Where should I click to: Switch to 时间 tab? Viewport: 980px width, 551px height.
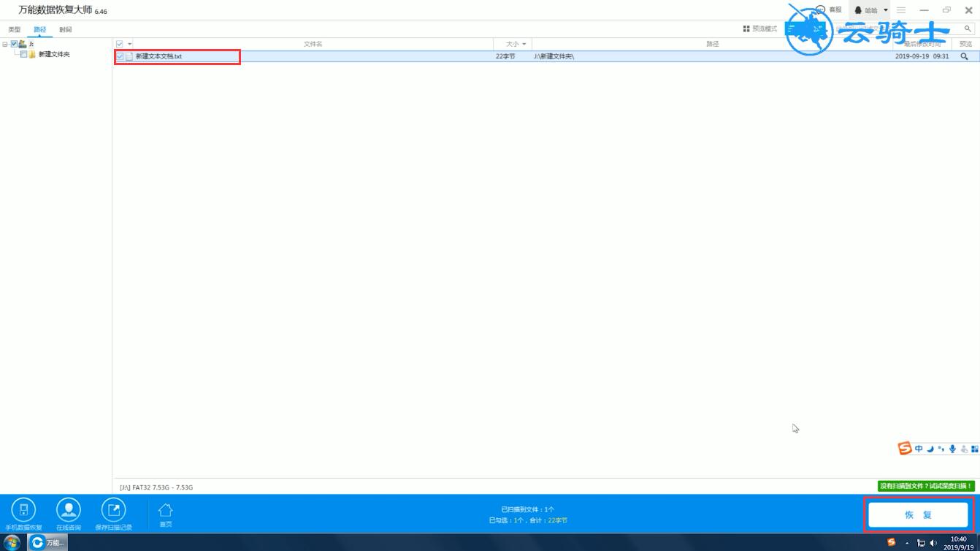pos(66,30)
